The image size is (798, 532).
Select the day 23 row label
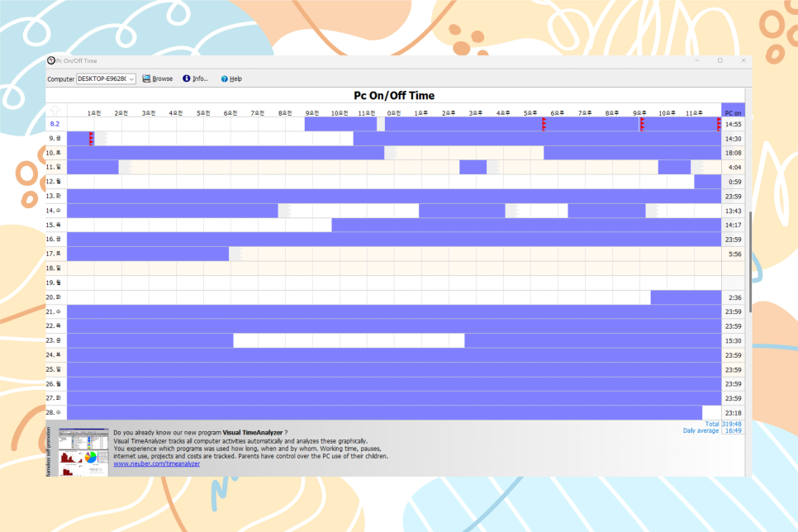point(54,340)
